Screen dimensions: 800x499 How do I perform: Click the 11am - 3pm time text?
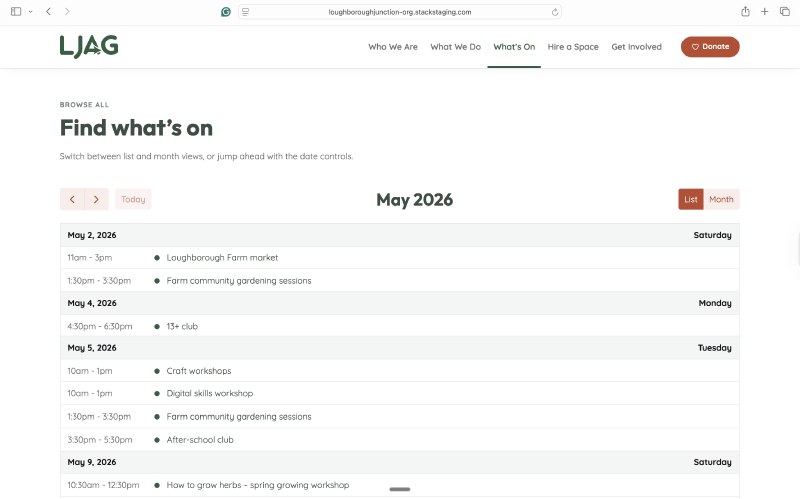tap(90, 258)
